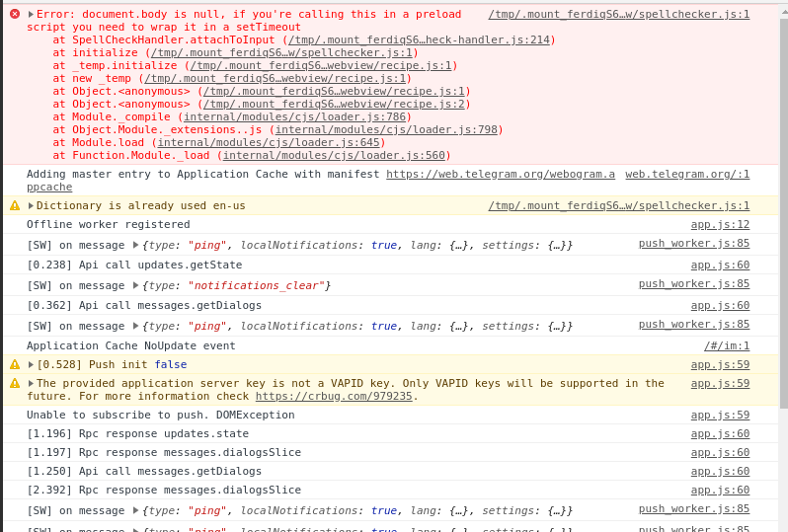Open app.js:60 source on [0.362] getDialogs row
The height and width of the screenshot is (532, 788).
720,305
